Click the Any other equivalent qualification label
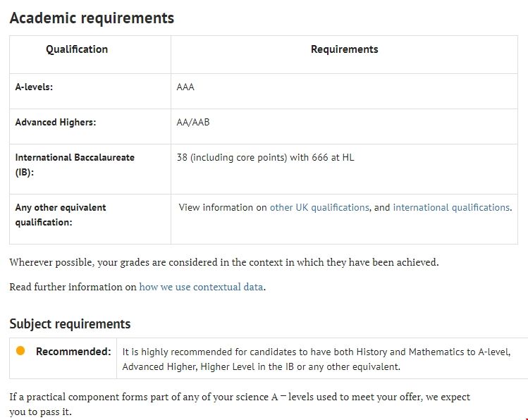528x420 pixels. click(x=61, y=215)
